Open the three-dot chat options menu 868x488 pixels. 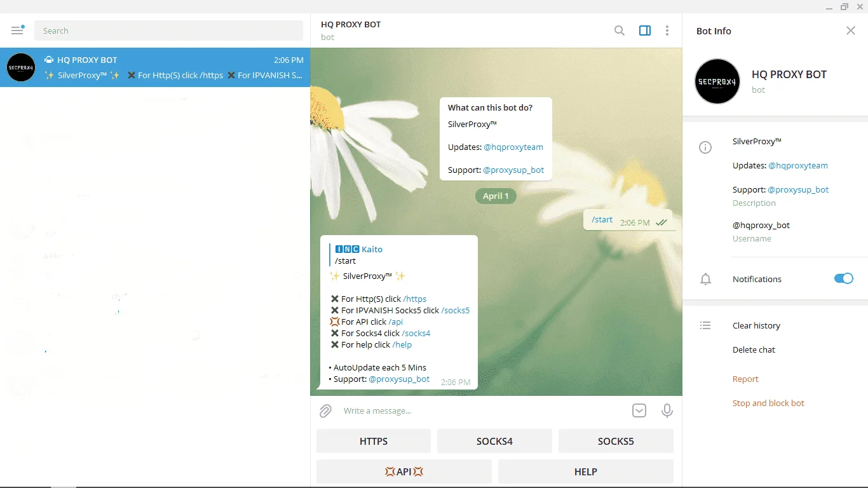pos(667,30)
